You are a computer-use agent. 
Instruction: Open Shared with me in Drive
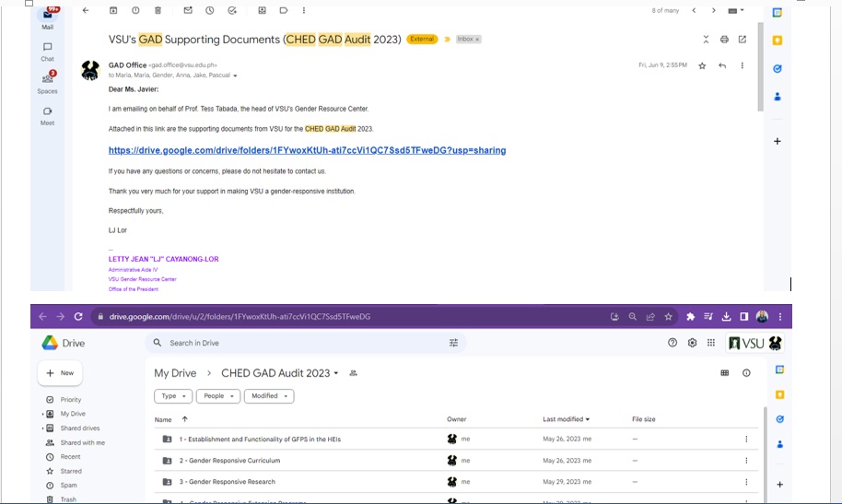[82, 442]
